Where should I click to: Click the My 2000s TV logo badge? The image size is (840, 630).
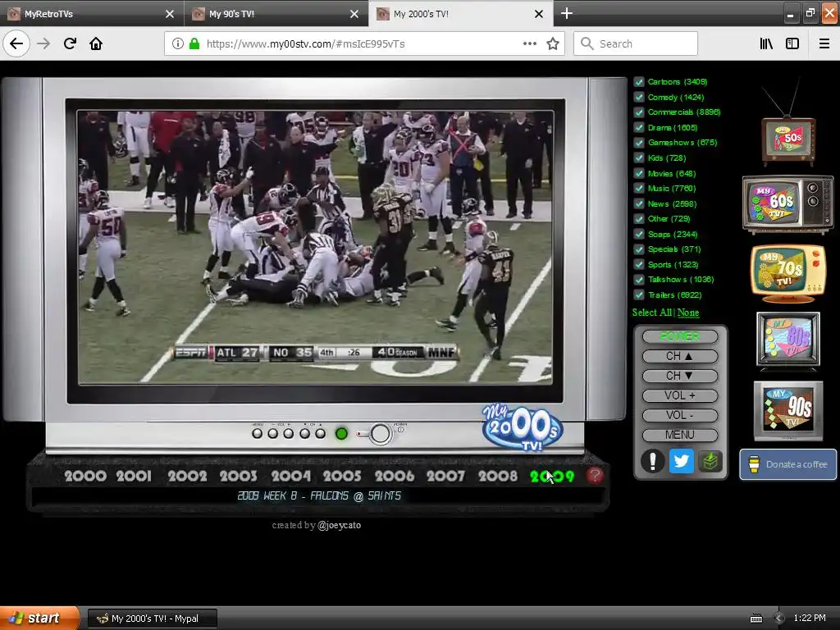pos(523,427)
